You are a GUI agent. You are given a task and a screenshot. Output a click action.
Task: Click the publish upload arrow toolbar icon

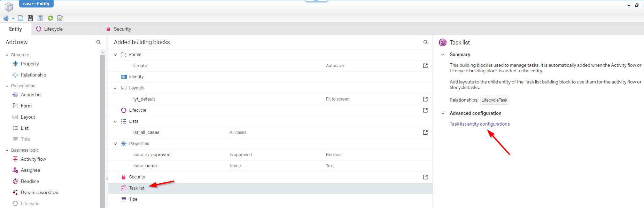click(40, 18)
